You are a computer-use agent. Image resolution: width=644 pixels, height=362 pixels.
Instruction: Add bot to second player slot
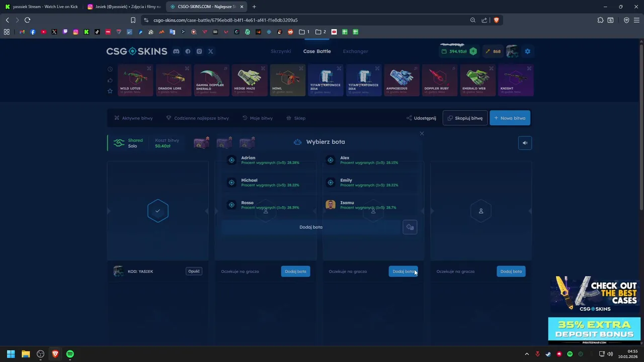(x=295, y=271)
